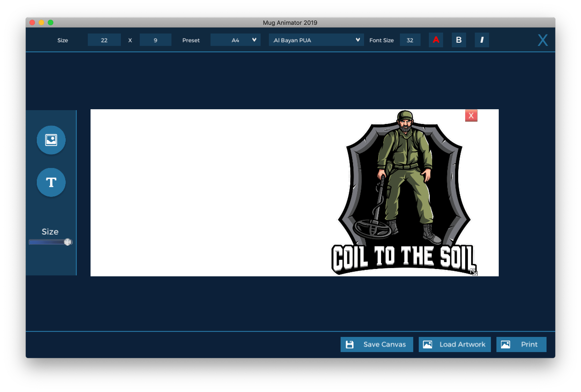This screenshot has height=392, width=581.
Task: Open the A4 Preset dropdown
Action: tap(235, 40)
